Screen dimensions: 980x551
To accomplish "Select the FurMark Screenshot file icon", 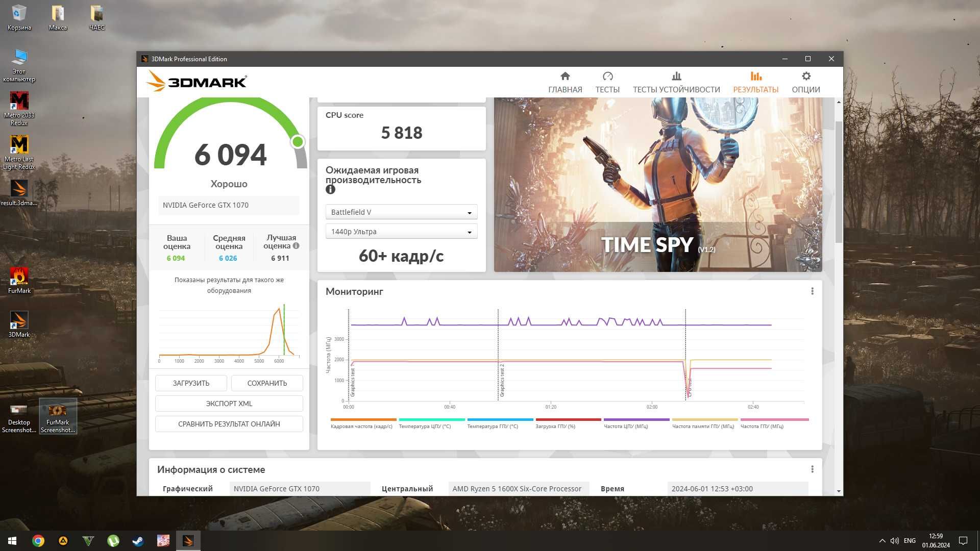I will pyautogui.click(x=58, y=417).
